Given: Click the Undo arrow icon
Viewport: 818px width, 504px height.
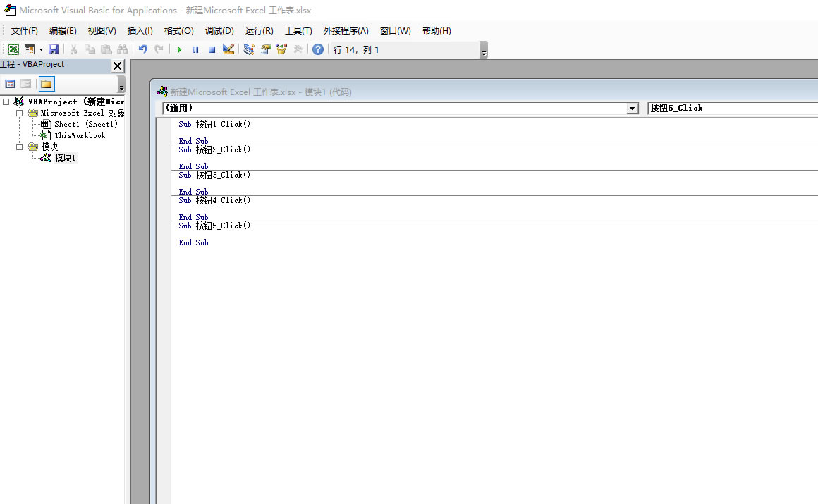Looking at the screenshot, I should (x=143, y=49).
